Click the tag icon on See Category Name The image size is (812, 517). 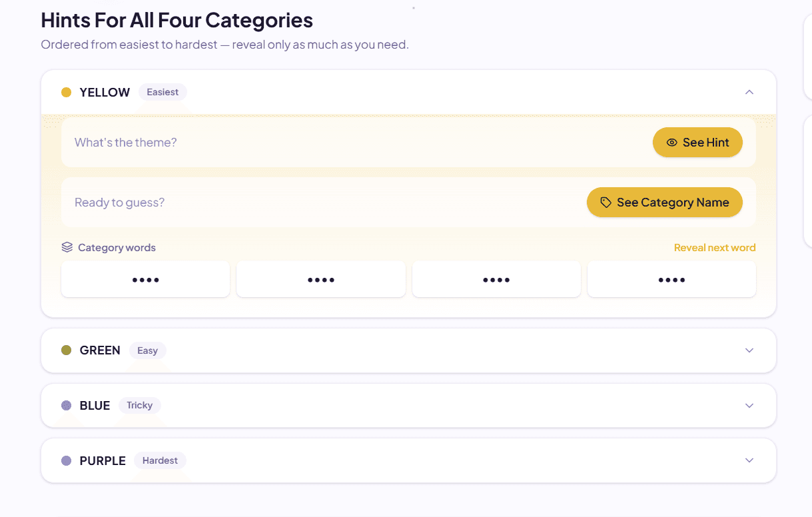(x=606, y=203)
